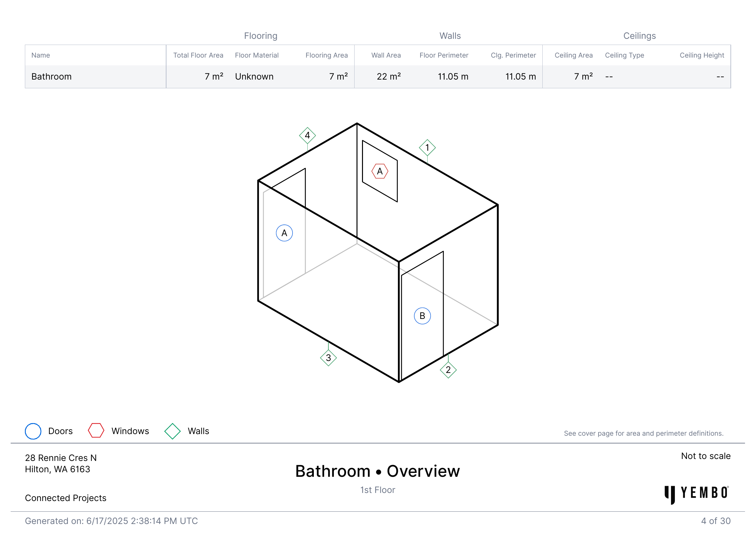
Task: Click the Ceiling Area column header
Action: (x=573, y=55)
